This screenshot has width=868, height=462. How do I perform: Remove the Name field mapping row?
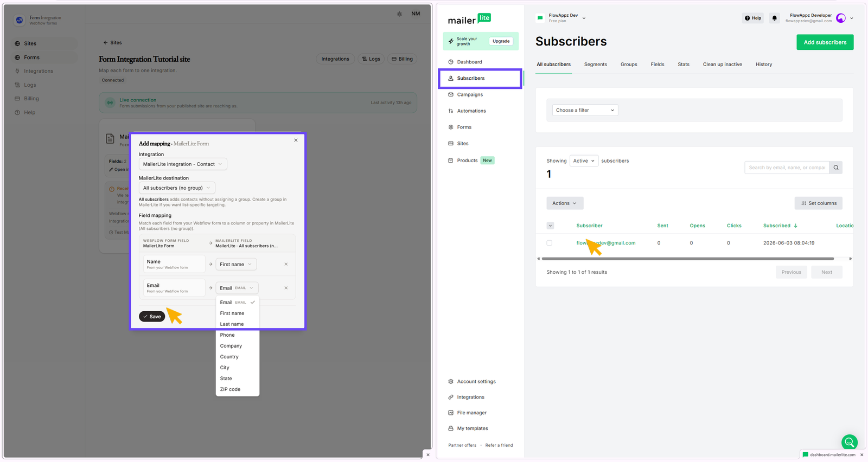(286, 265)
